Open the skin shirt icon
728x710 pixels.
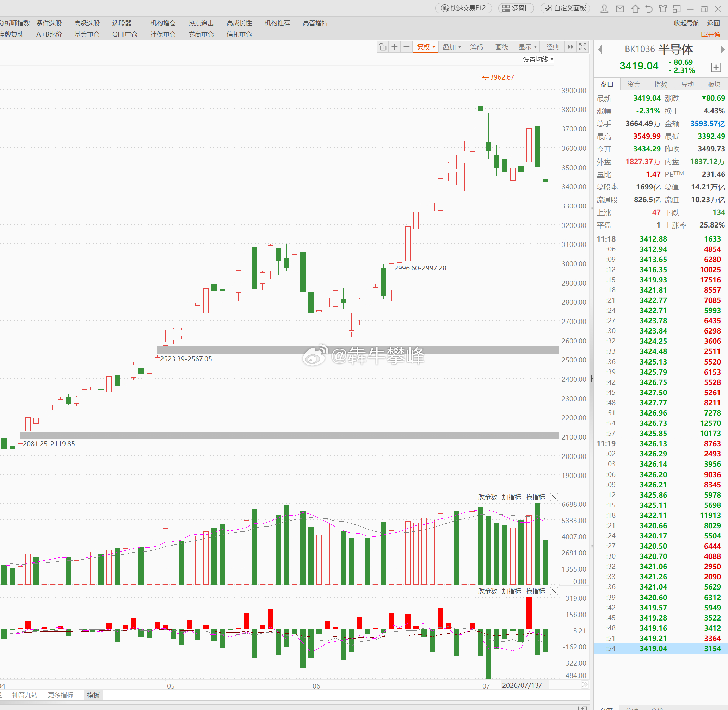(663, 8)
